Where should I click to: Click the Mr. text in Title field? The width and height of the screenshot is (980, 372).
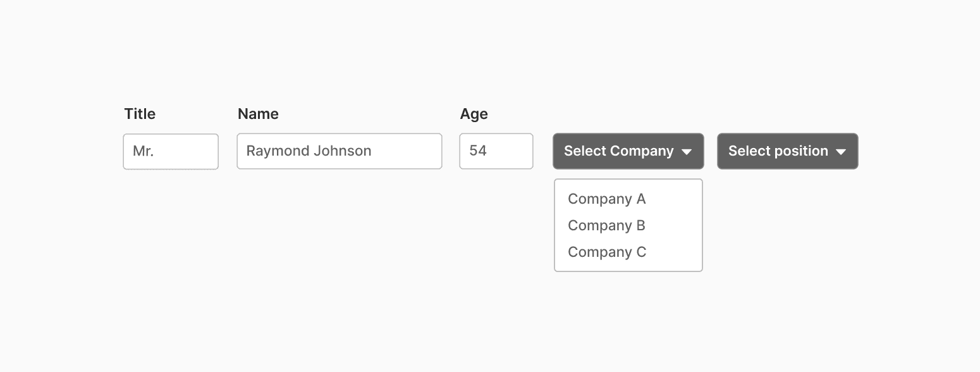[x=144, y=151]
